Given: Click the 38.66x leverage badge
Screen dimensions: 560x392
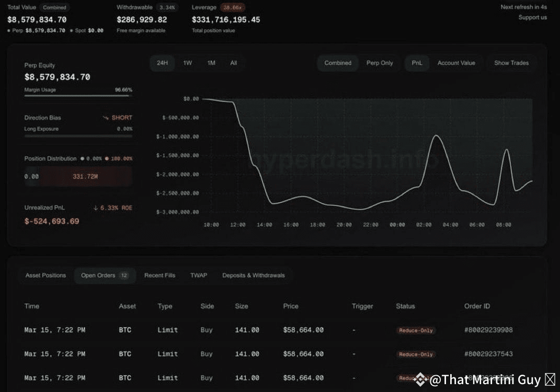Looking at the screenshot, I should (232, 7).
